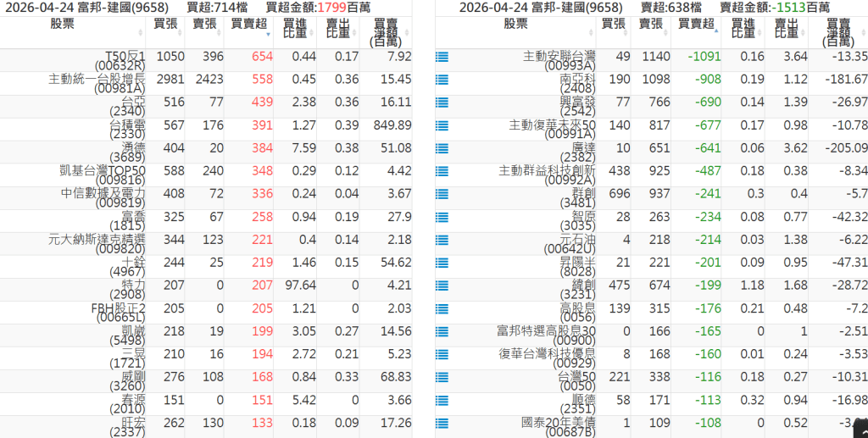Click the list icon in 順德 row

tap(442, 400)
